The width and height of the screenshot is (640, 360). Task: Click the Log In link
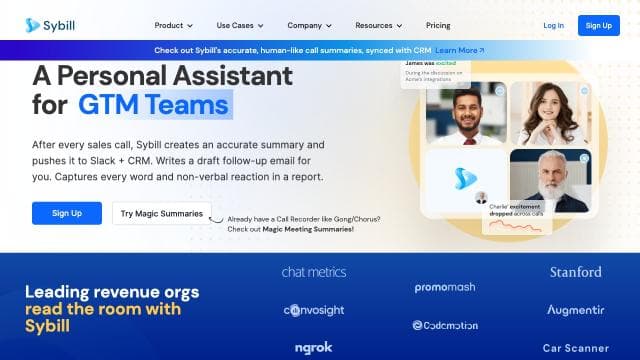coord(553,25)
